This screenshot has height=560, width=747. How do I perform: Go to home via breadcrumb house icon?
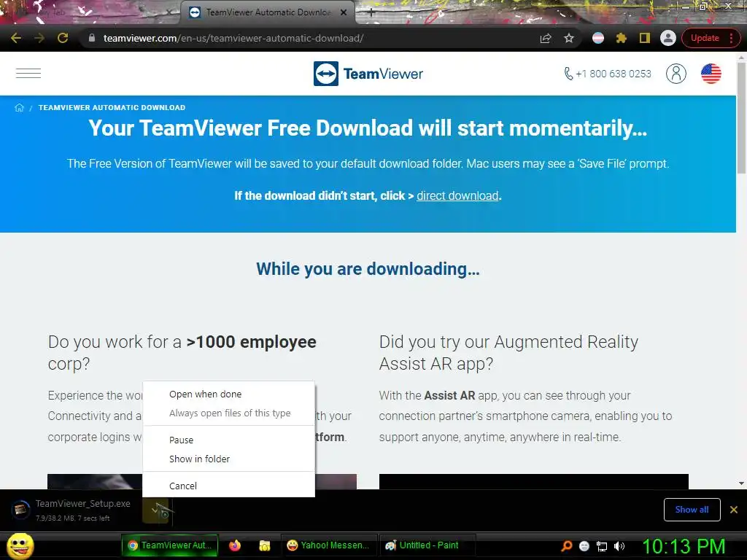click(19, 108)
